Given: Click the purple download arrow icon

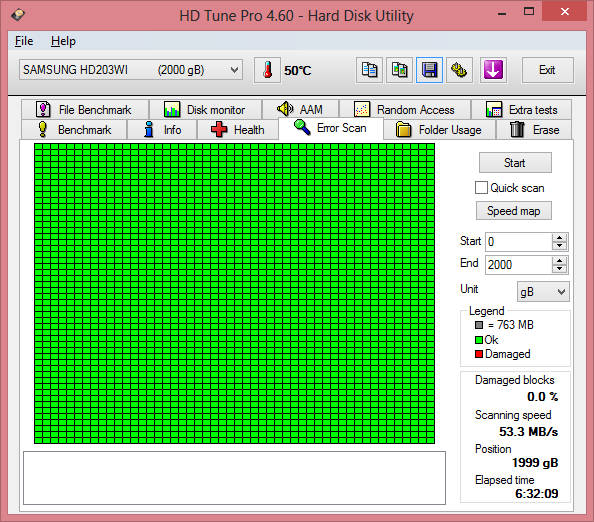Looking at the screenshot, I should click(493, 70).
